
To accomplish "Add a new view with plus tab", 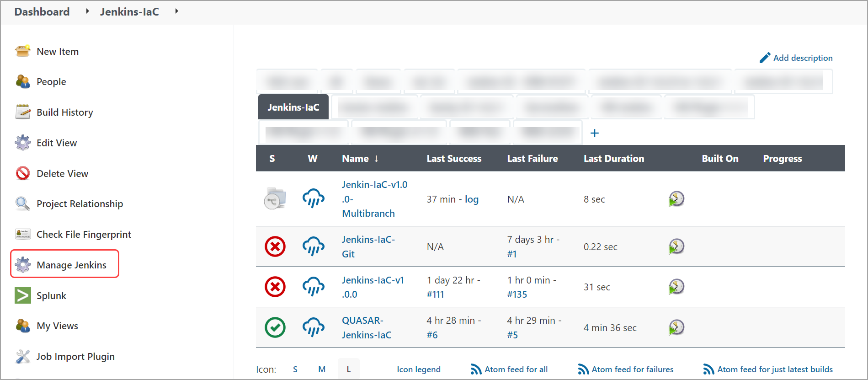I will pyautogui.click(x=594, y=133).
